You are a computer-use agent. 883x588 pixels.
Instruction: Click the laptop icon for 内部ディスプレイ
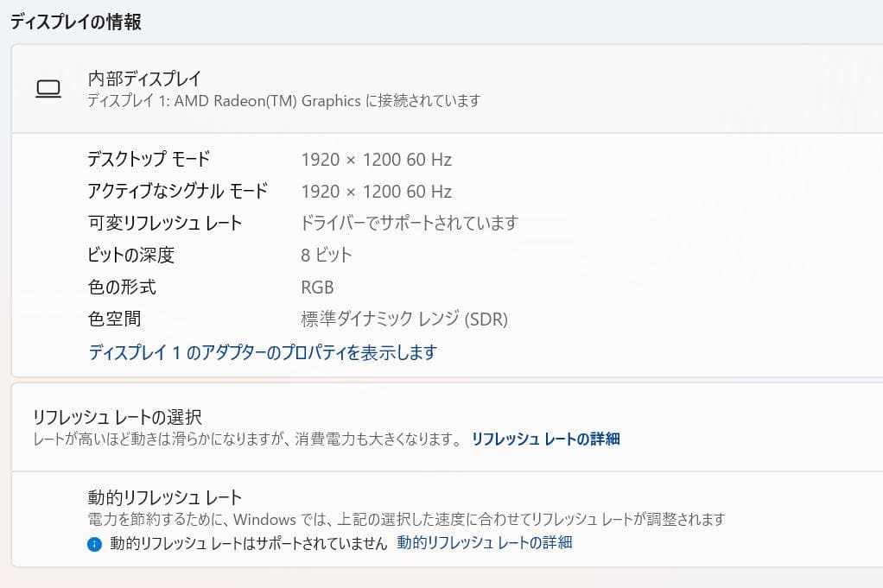[48, 89]
